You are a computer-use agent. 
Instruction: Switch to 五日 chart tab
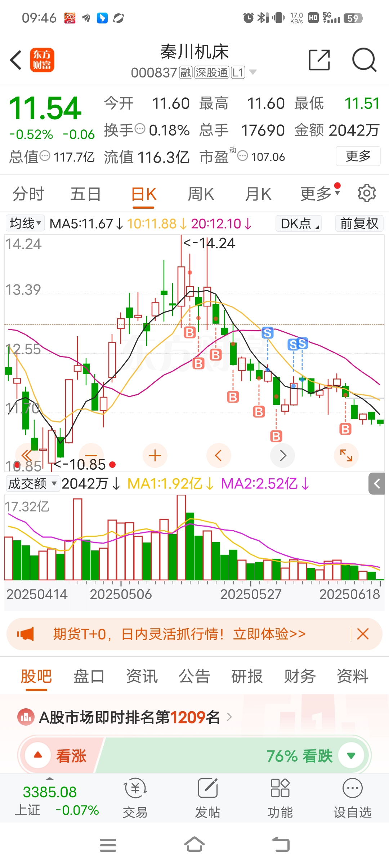click(85, 194)
